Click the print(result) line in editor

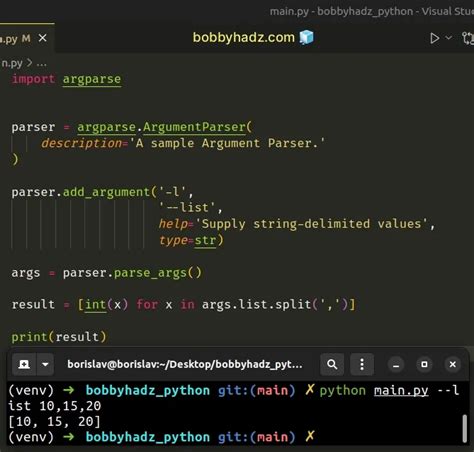(59, 337)
